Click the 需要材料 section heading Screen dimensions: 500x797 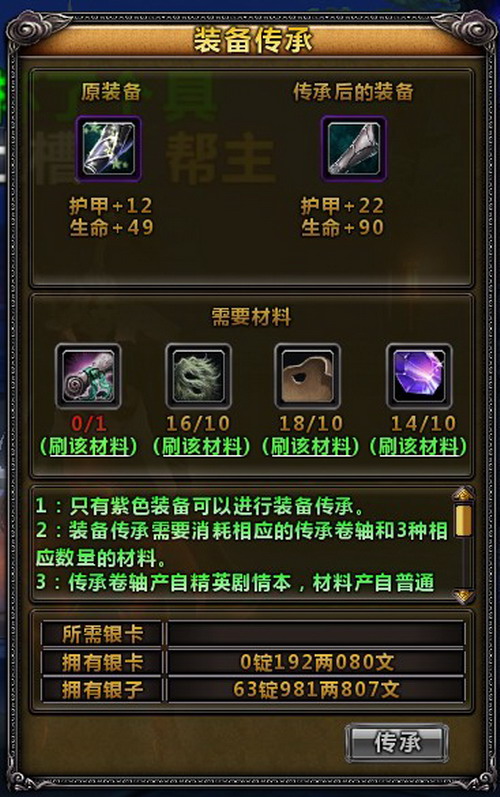(x=251, y=317)
